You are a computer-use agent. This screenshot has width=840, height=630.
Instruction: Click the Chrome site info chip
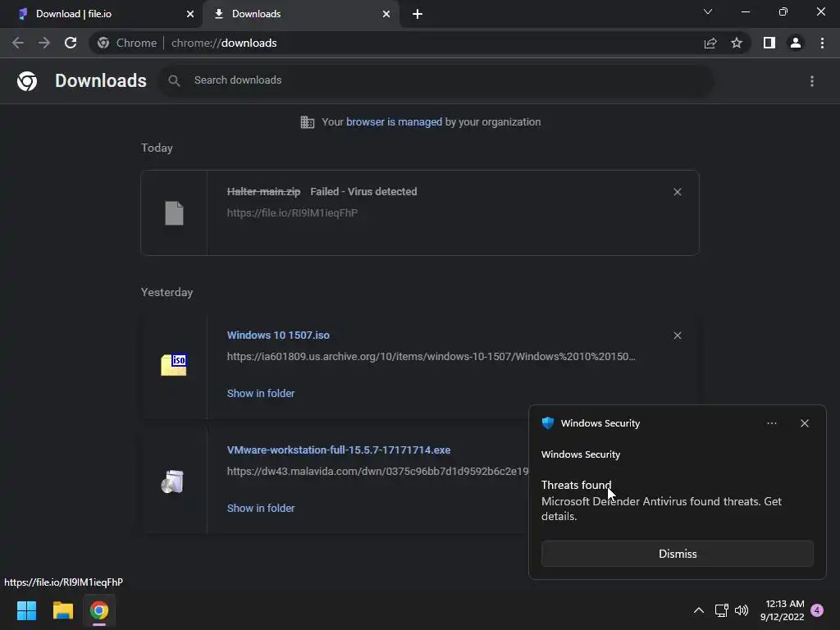click(127, 43)
